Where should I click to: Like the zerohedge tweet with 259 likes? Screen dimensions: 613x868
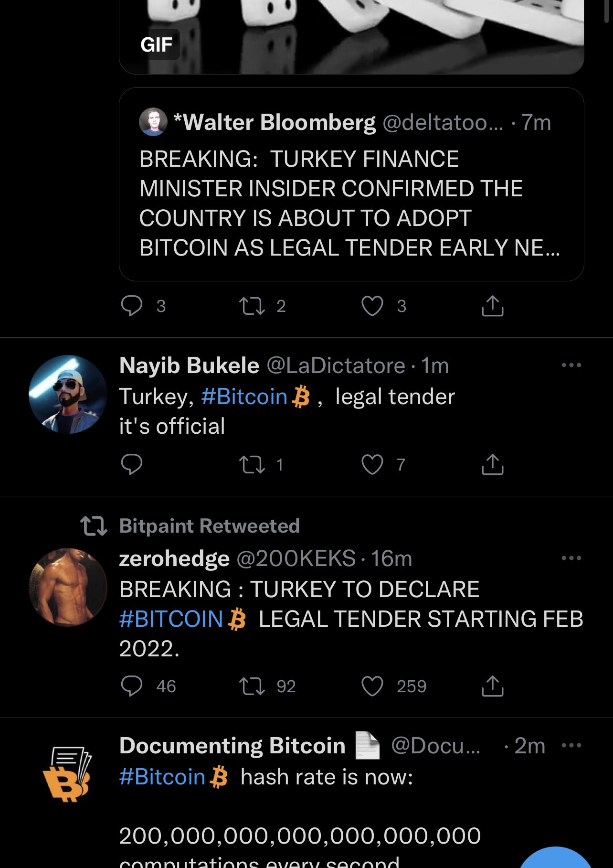(x=372, y=686)
